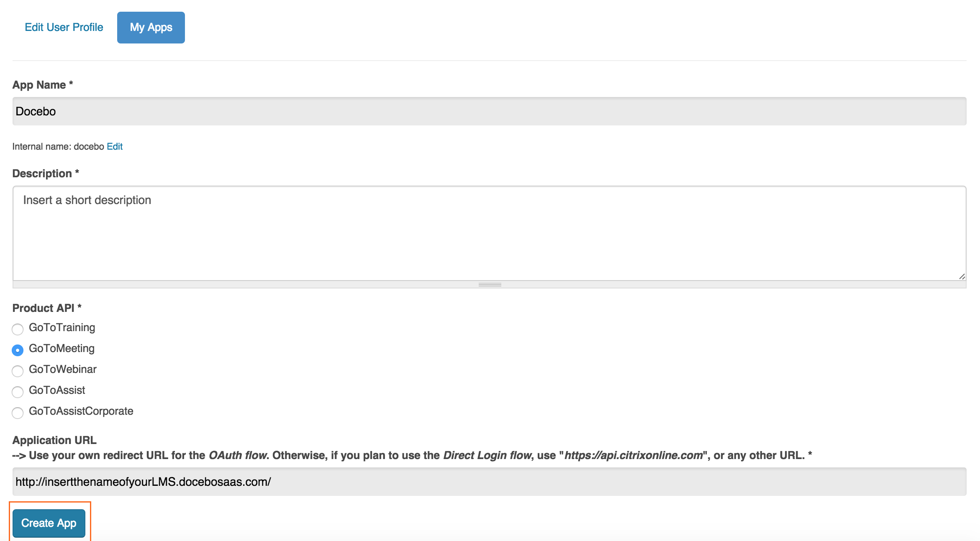
Task: Select the GoToTraining radio button
Action: tap(18, 329)
